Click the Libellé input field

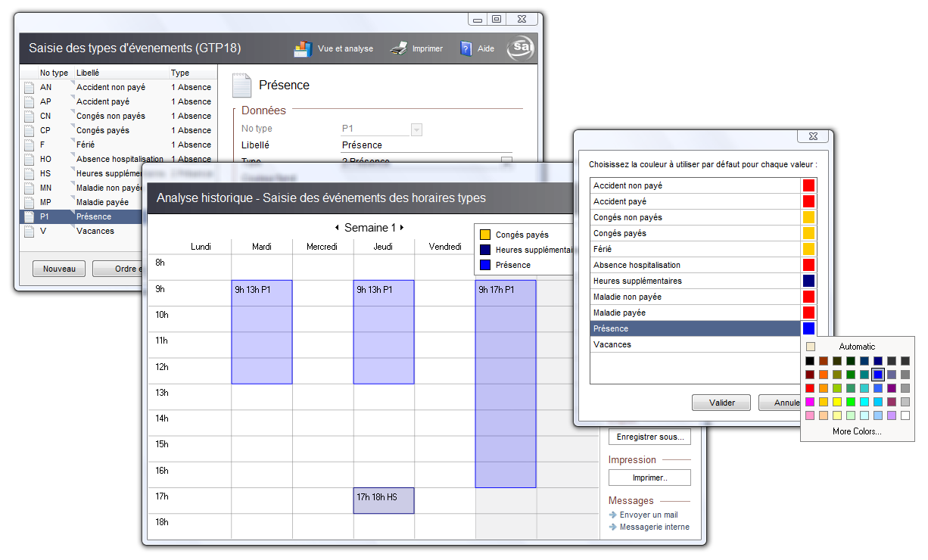pyautogui.click(x=426, y=145)
